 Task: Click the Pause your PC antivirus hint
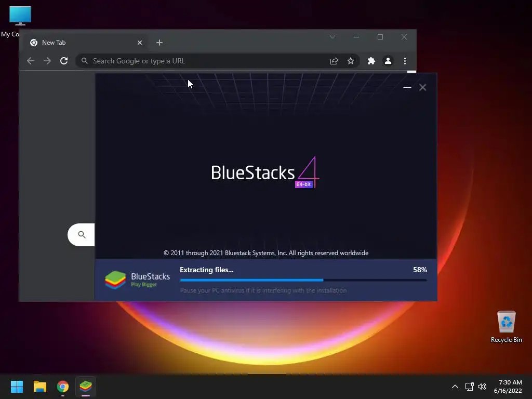[x=263, y=290]
